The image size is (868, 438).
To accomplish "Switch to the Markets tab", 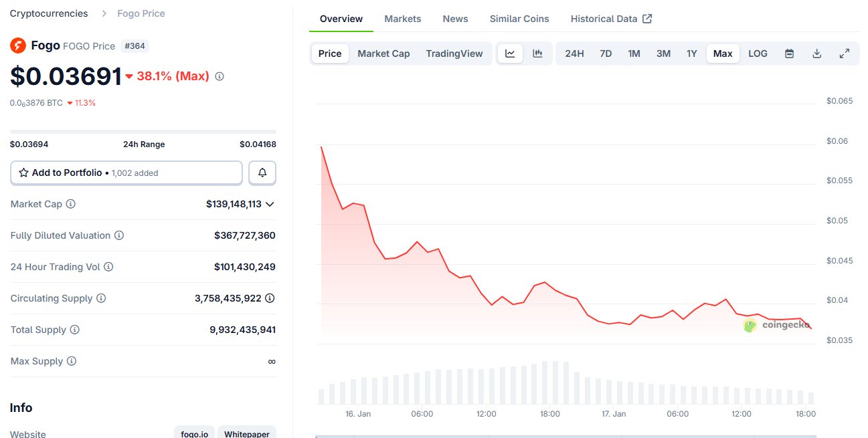I will coord(403,19).
